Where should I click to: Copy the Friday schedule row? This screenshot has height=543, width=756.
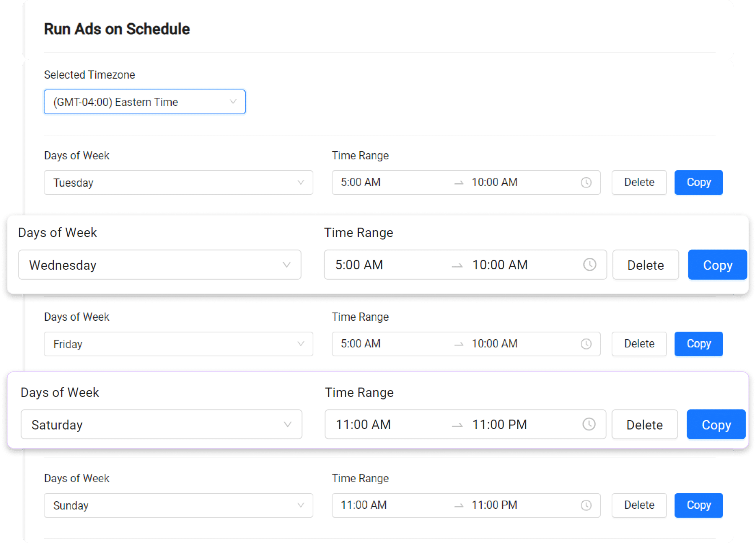(699, 344)
